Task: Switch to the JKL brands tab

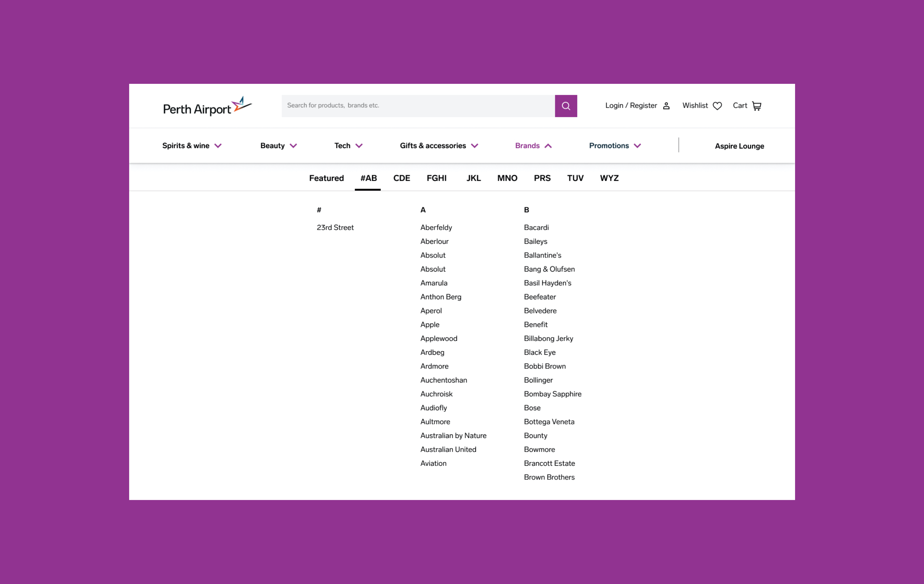Action: [473, 178]
